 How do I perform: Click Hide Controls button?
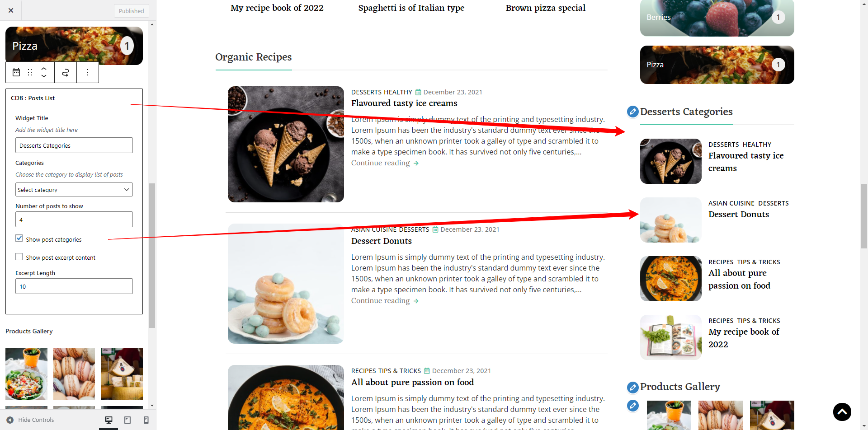pyautogui.click(x=30, y=420)
